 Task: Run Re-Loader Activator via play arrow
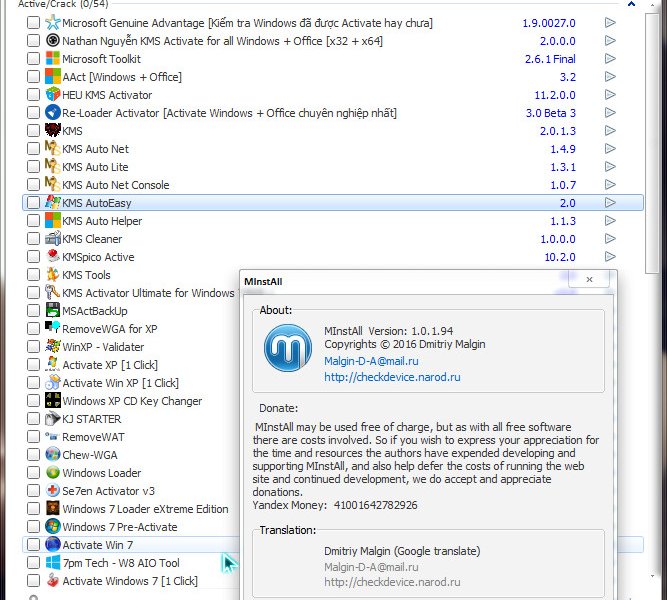(610, 112)
